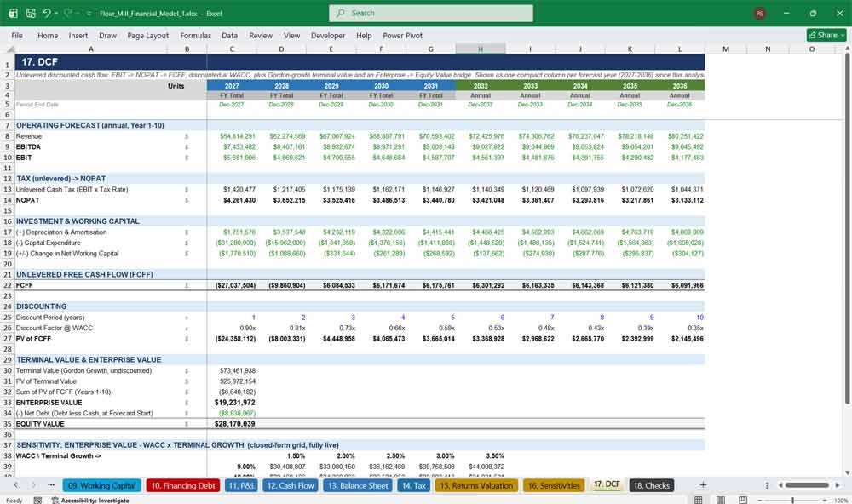Open the Formulas ribbon tab
Viewport: 852px width, 504px height.
196,35
